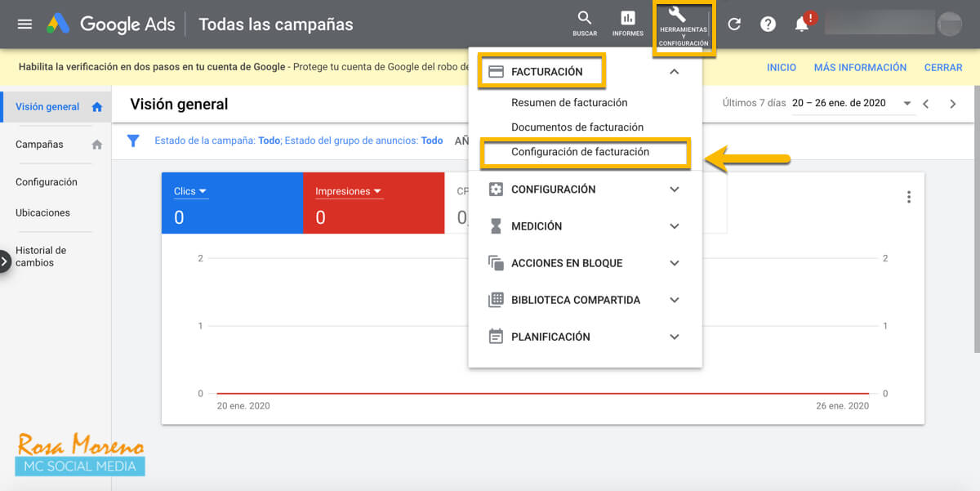Select Configuración de facturación menu entry

[x=584, y=152]
